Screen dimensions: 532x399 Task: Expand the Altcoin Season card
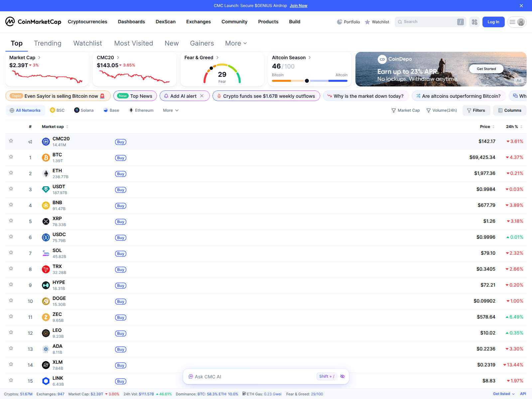(310, 58)
